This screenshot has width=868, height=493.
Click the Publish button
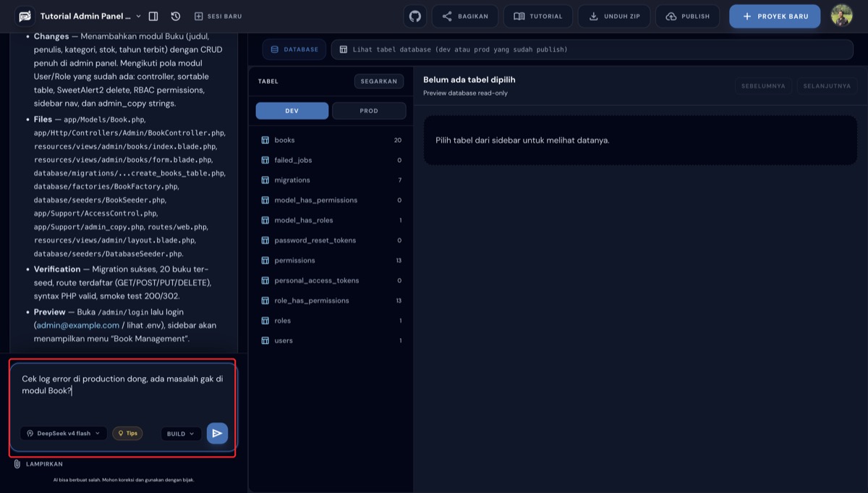(688, 16)
